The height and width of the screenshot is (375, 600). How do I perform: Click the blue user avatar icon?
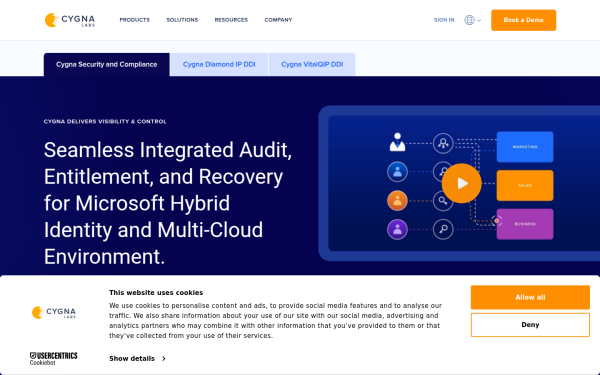click(397, 172)
